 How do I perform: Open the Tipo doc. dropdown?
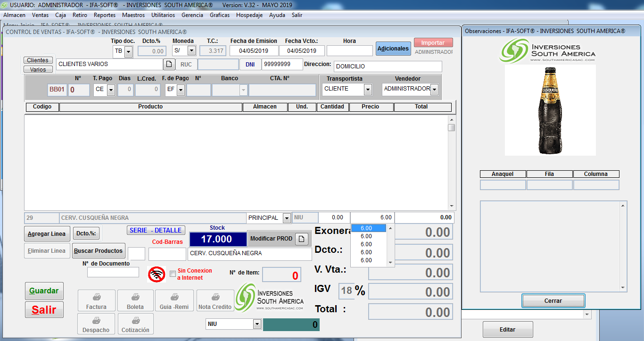[x=128, y=51]
